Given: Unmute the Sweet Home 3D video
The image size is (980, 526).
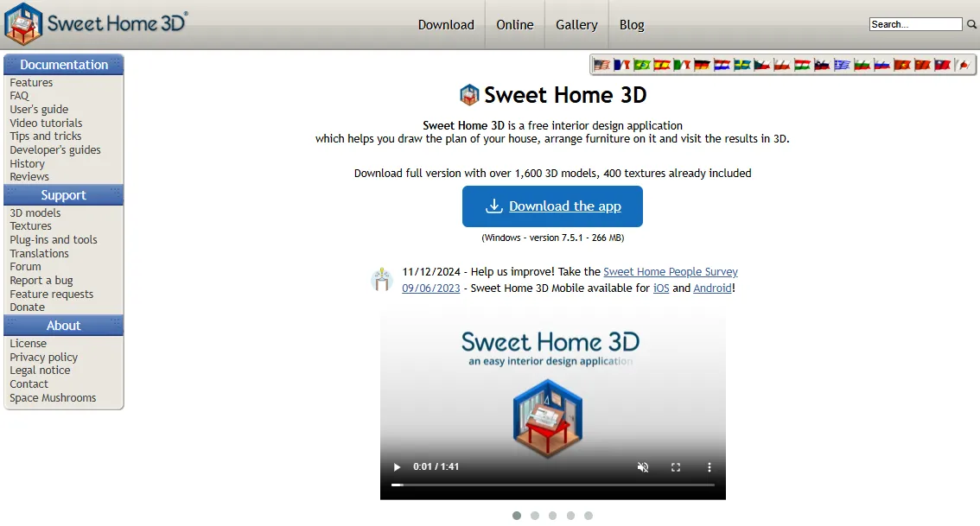Looking at the screenshot, I should (643, 466).
